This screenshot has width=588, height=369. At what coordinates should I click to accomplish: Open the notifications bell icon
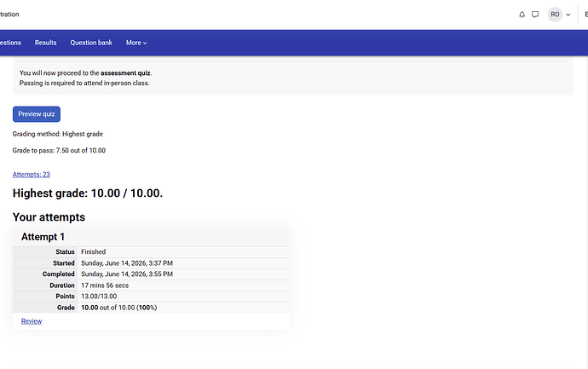click(x=522, y=14)
